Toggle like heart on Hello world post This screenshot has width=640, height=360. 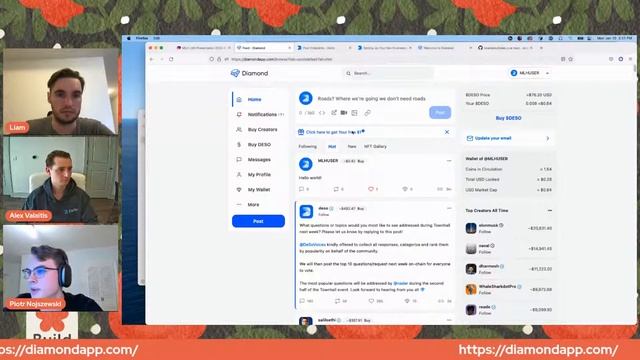tap(371, 189)
